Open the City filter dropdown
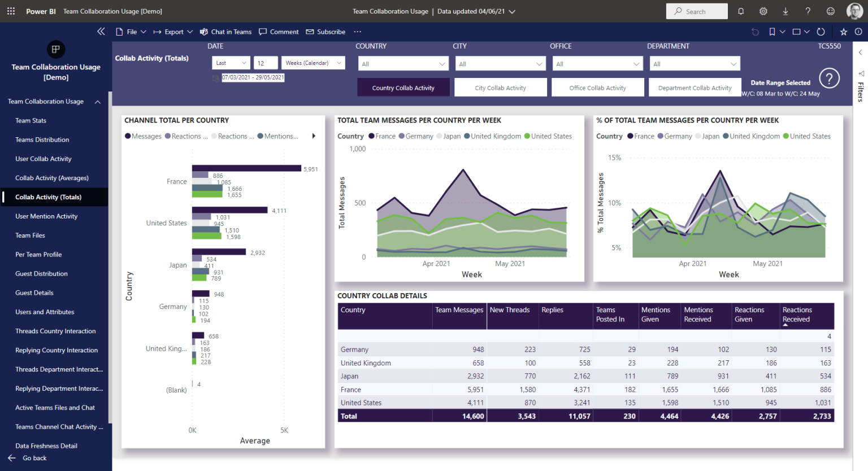 501,64
